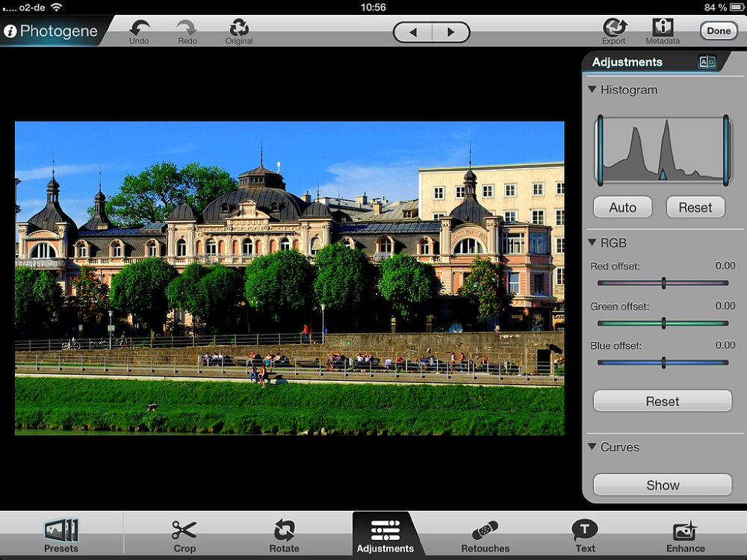The height and width of the screenshot is (560, 747).
Task: Collapse the Curves section
Action: pyautogui.click(x=592, y=447)
